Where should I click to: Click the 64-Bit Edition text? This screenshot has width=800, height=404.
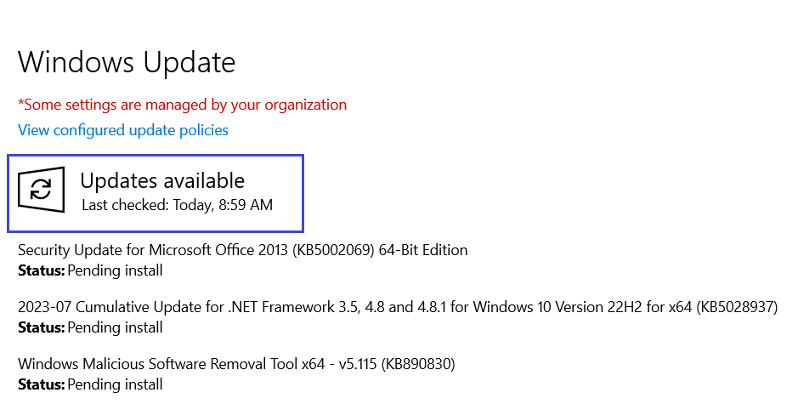(423, 250)
